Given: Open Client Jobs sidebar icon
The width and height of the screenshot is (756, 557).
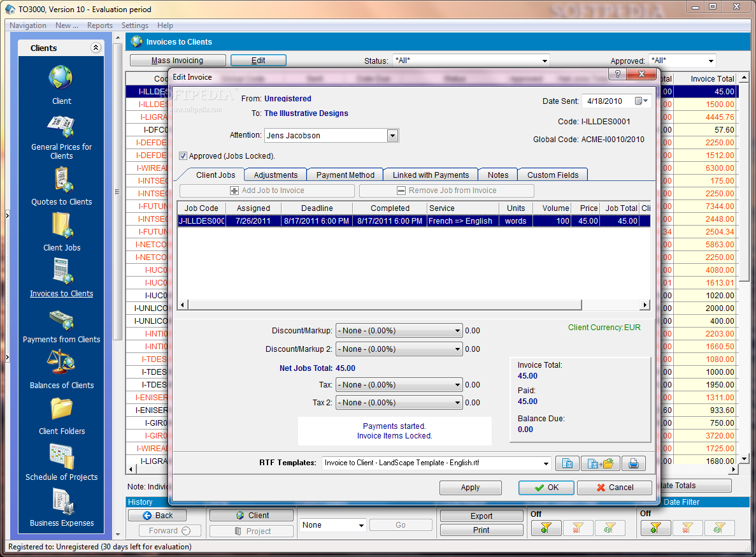Looking at the screenshot, I should 62,225.
